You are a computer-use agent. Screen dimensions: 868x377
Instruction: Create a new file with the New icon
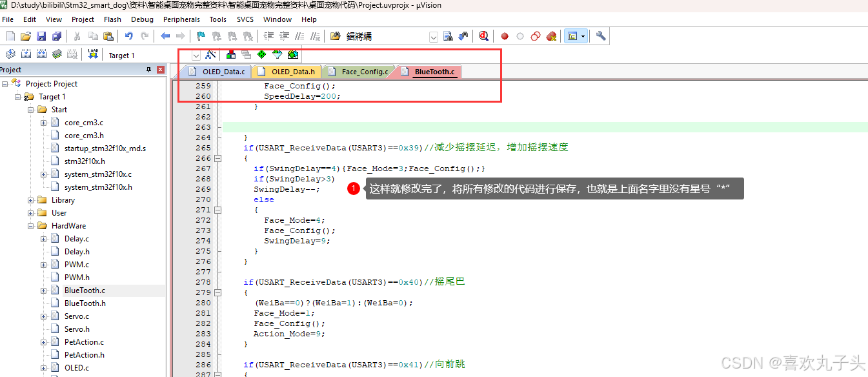click(x=10, y=36)
